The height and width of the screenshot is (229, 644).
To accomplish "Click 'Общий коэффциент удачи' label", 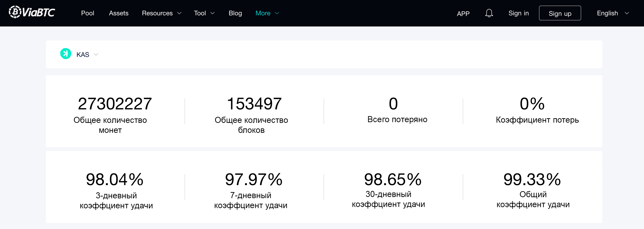I will (x=533, y=199).
